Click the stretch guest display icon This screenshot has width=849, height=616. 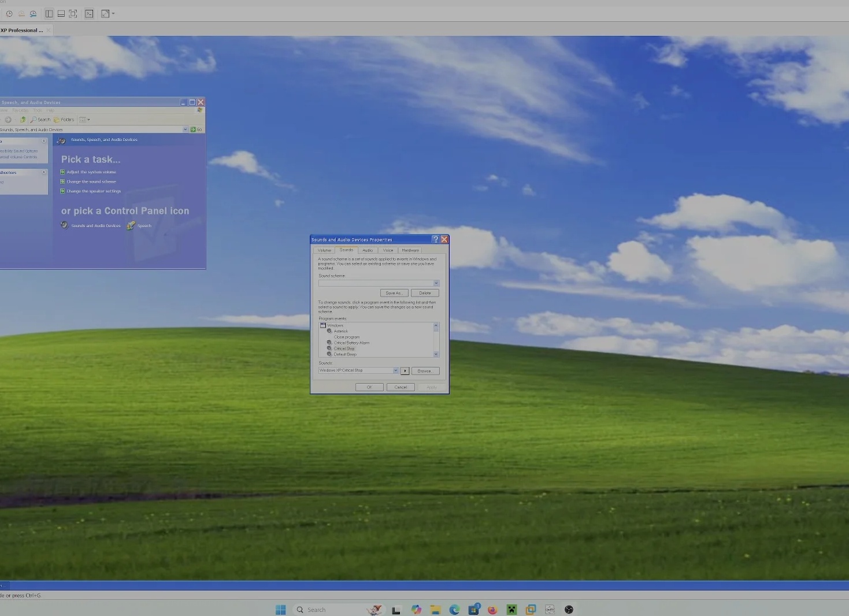click(x=105, y=13)
